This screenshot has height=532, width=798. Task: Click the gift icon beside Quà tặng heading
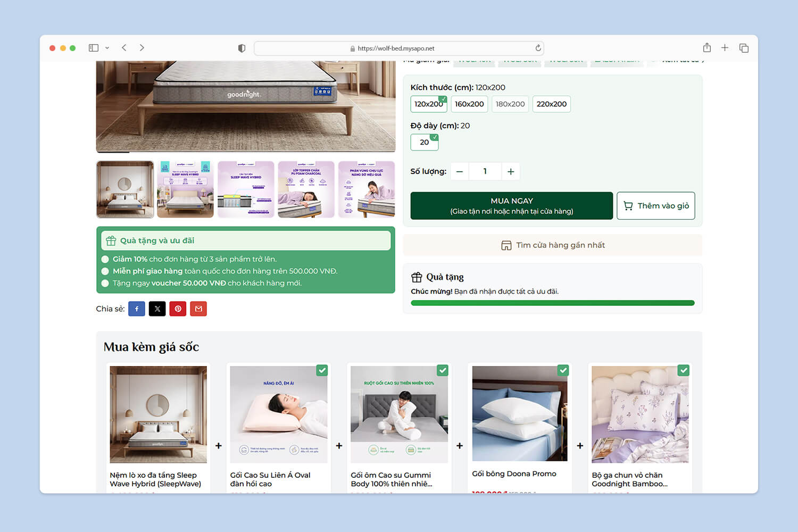(x=417, y=277)
